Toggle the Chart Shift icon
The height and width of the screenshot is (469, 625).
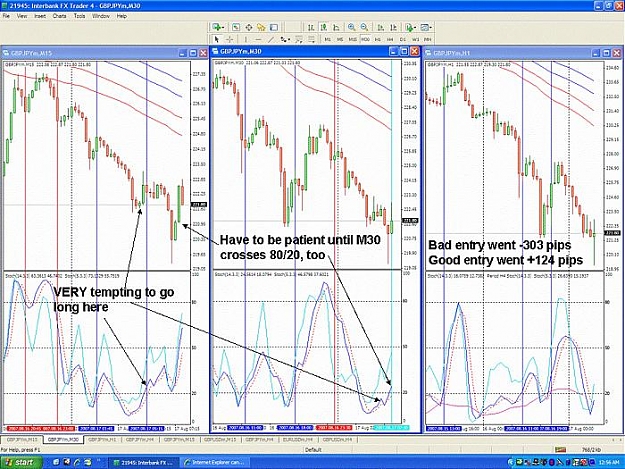point(393,27)
